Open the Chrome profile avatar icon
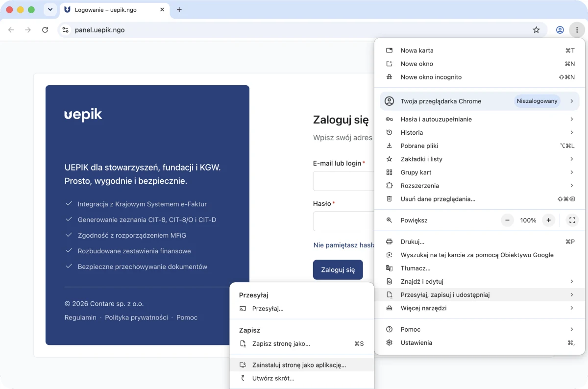 point(560,30)
